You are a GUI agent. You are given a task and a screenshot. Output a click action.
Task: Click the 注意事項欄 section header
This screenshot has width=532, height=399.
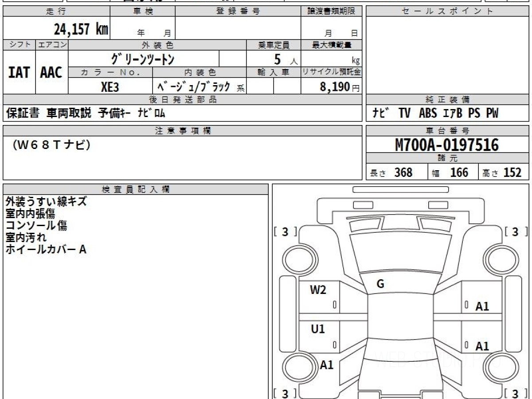click(183, 130)
